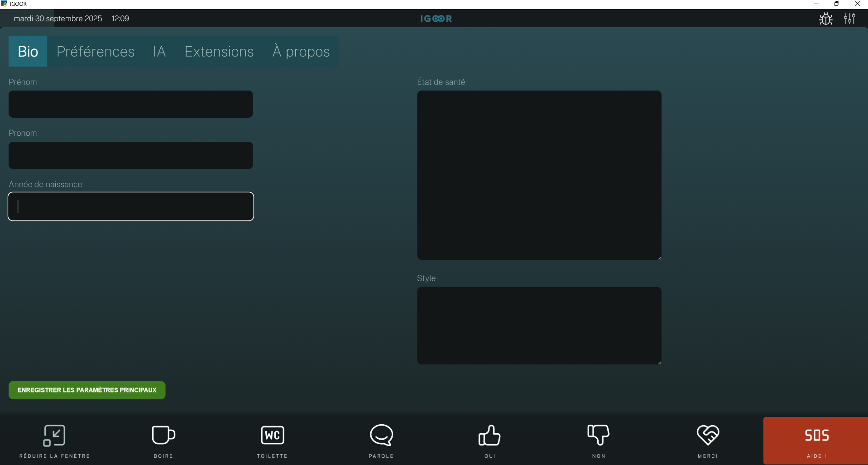Click inside the État de santé textarea
Viewport: 868px width, 465px height.
[x=539, y=175]
